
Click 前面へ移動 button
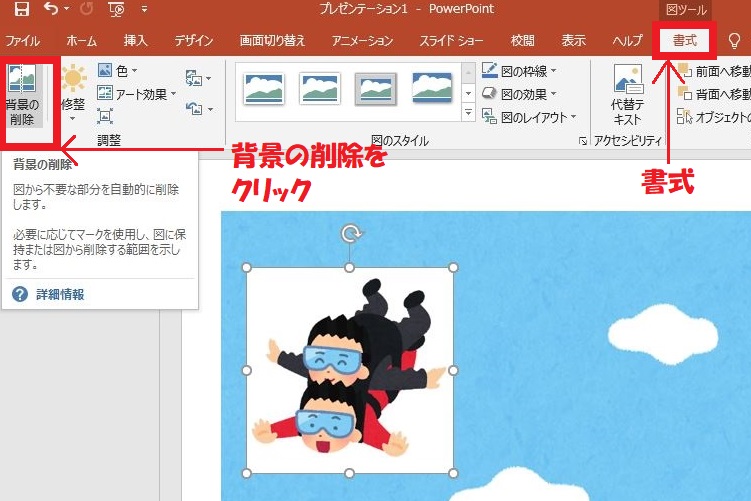click(714, 71)
